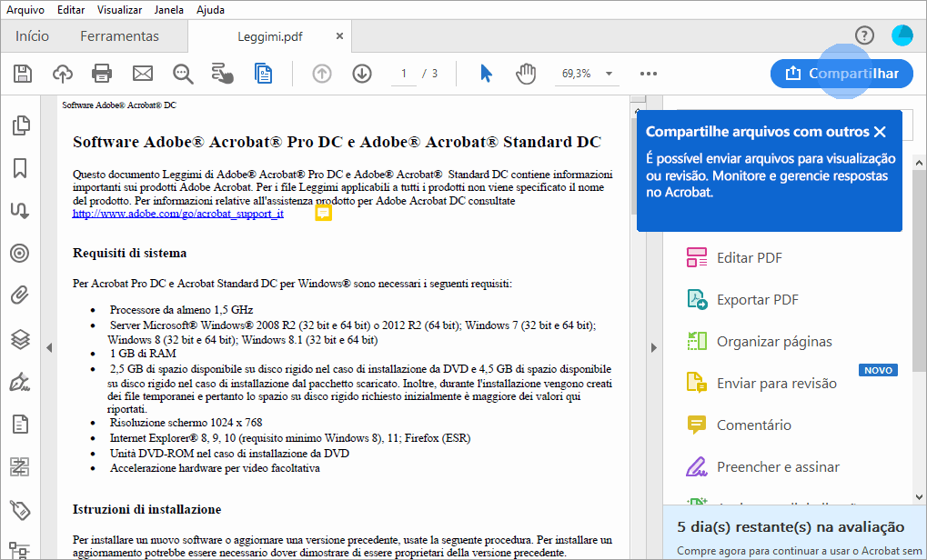Select the Hand tool
This screenshot has height=560, width=927.
(x=526, y=74)
